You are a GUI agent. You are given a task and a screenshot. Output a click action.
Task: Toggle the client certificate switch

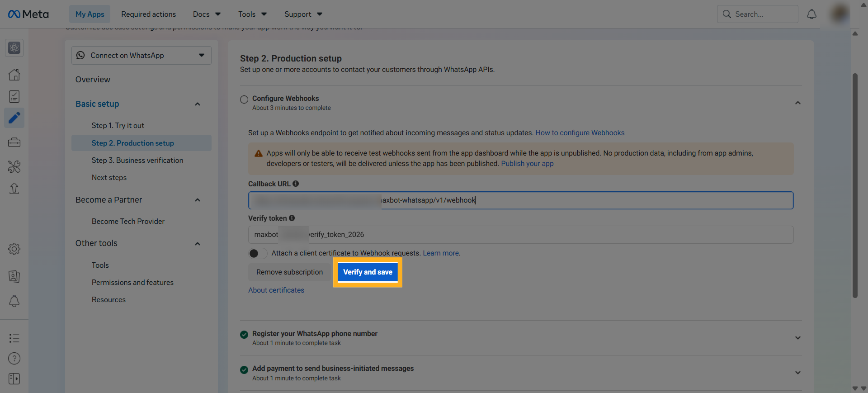click(258, 253)
